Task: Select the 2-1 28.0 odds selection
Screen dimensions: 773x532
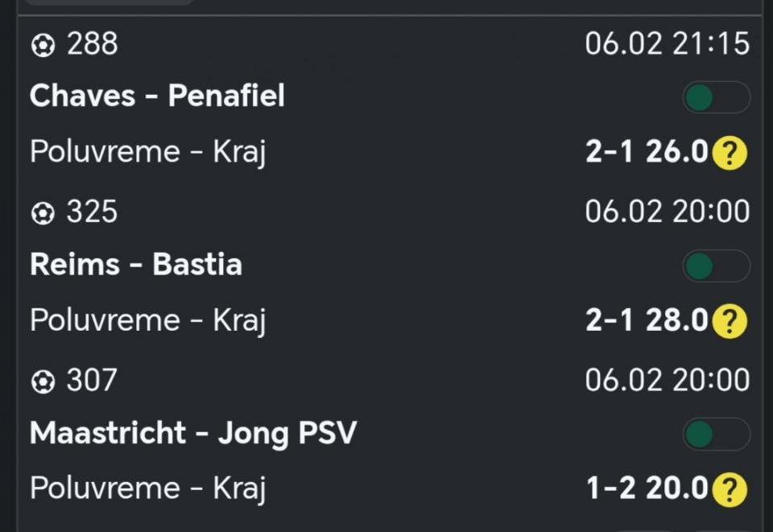Action: (x=646, y=320)
